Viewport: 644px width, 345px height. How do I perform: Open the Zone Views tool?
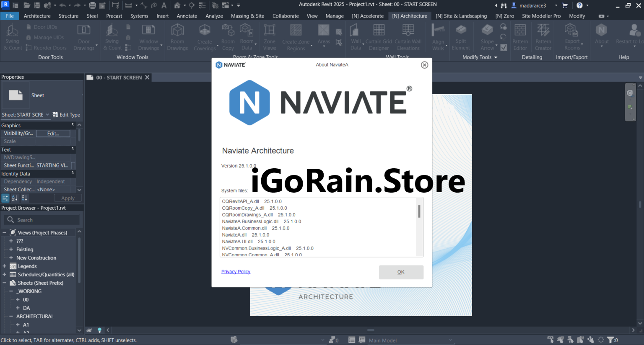(x=270, y=37)
